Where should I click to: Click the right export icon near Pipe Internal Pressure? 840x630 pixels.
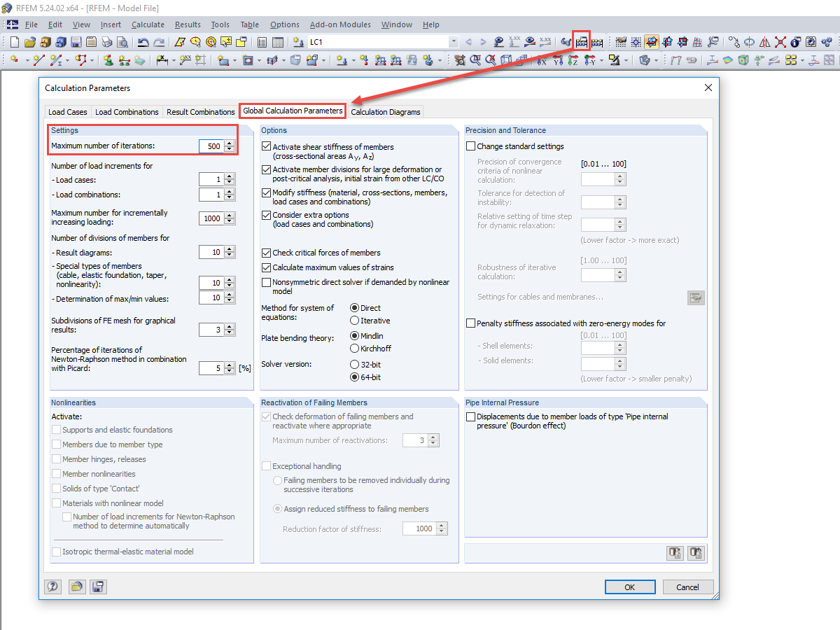[x=696, y=553]
